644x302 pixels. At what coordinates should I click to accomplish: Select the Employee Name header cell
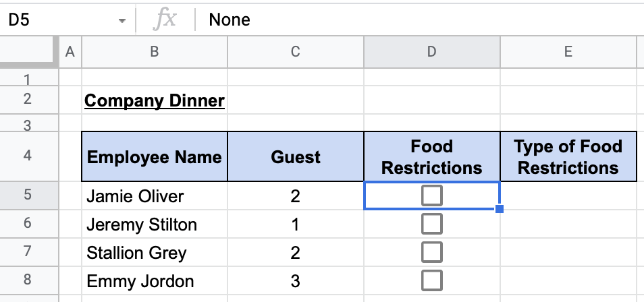[154, 157]
